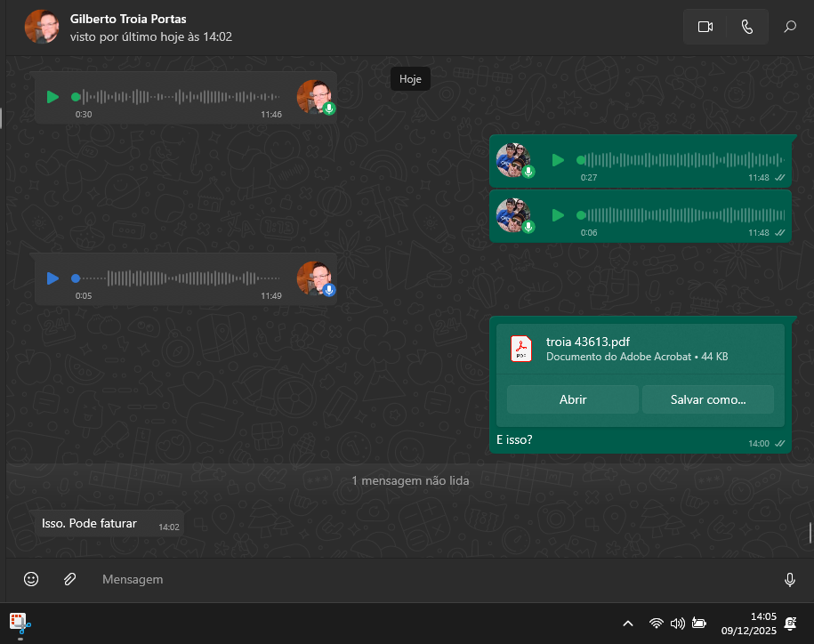The image size is (814, 644).
Task: Open Gilberto Troia Portas contact info
Action: coord(128,19)
